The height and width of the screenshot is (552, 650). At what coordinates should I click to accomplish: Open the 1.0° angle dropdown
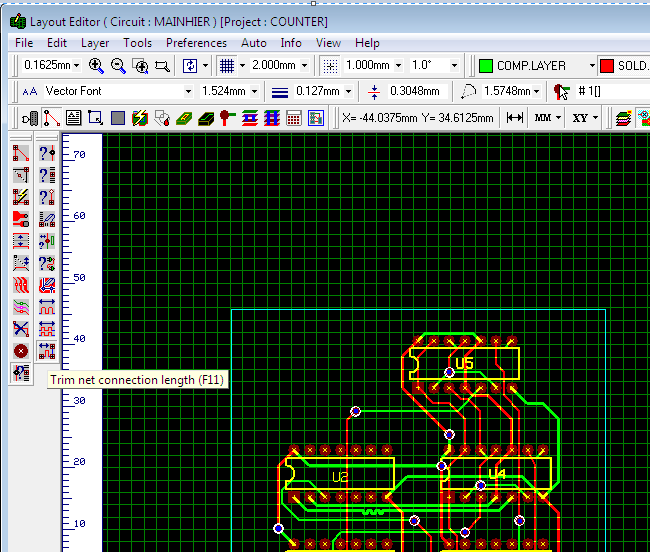[454, 65]
